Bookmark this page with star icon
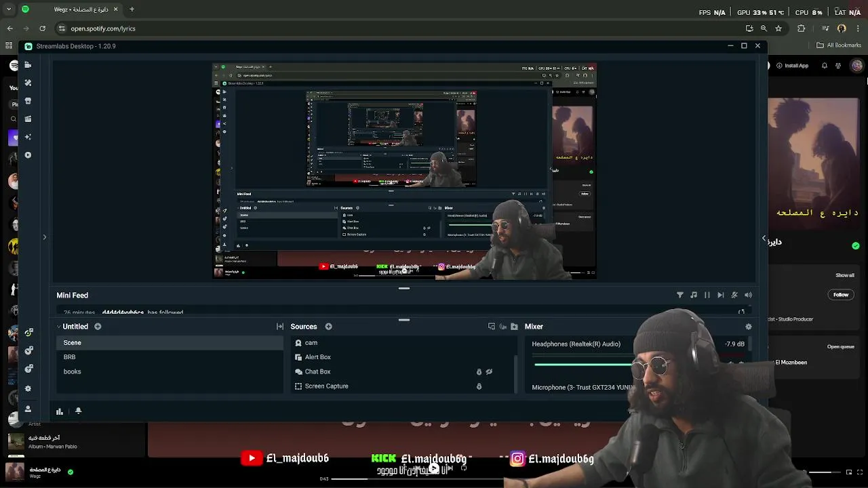Screen dimensions: 868x488 778,28
